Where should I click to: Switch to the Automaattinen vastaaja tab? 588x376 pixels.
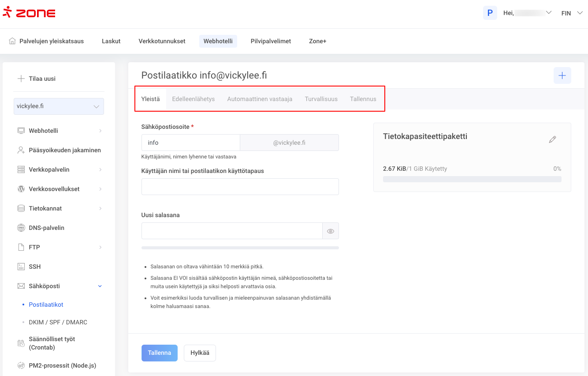260,99
